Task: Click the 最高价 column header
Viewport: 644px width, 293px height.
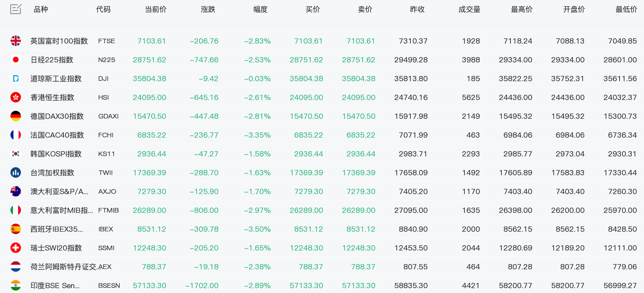Action: 522,9
